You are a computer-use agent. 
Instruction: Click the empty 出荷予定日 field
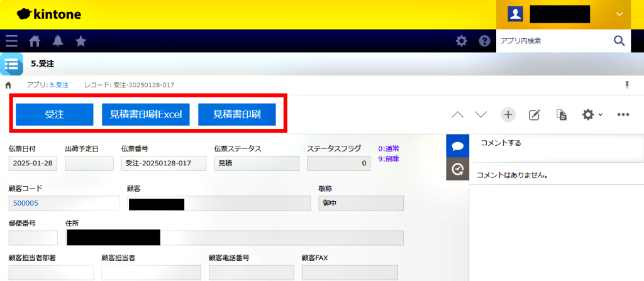coord(89,163)
